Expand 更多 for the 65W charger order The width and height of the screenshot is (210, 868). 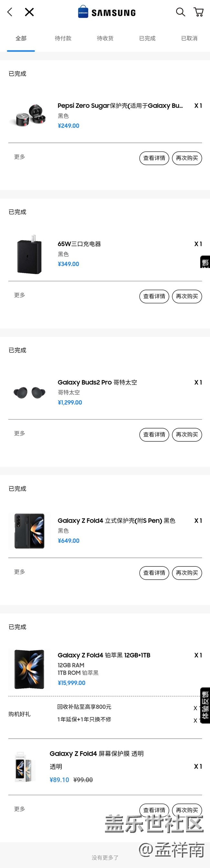20,295
